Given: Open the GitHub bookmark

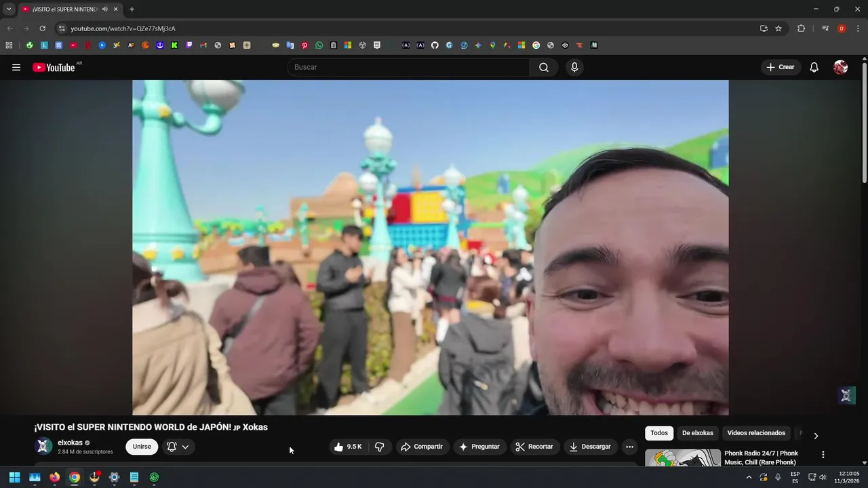Looking at the screenshot, I should click(x=435, y=45).
